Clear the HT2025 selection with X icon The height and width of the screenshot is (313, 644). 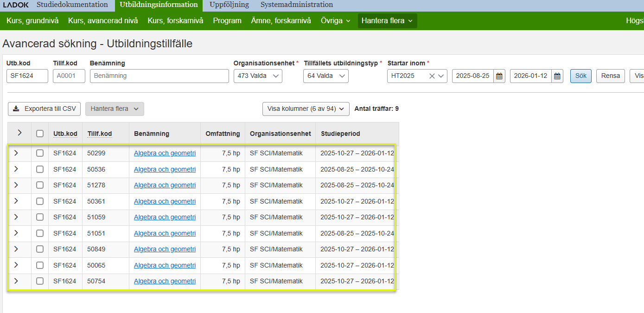point(432,76)
